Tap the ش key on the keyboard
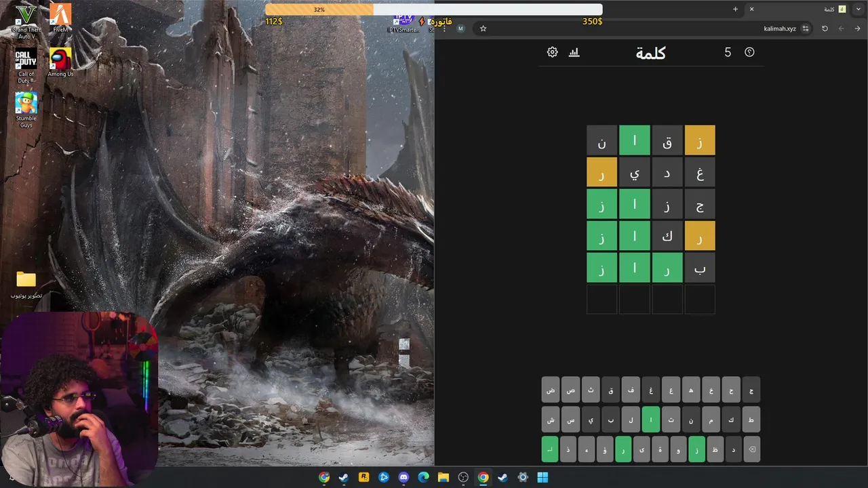Image resolution: width=868 pixels, height=488 pixels. click(551, 420)
